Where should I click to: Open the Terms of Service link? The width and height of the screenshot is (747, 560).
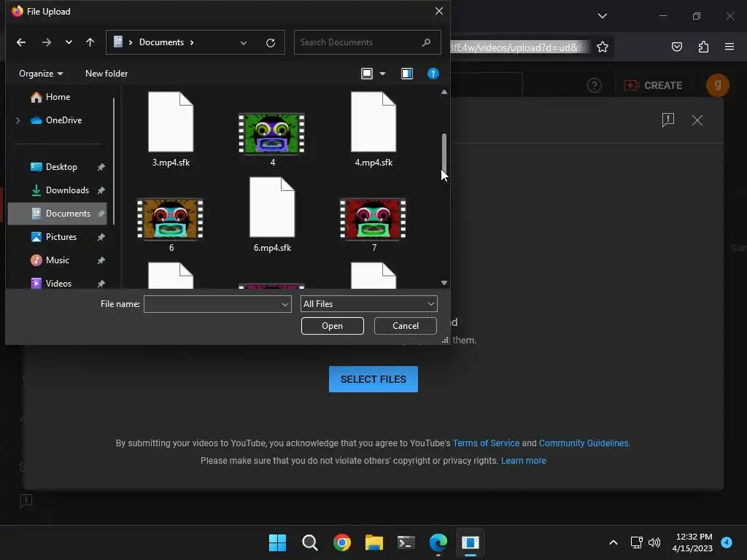[486, 443]
